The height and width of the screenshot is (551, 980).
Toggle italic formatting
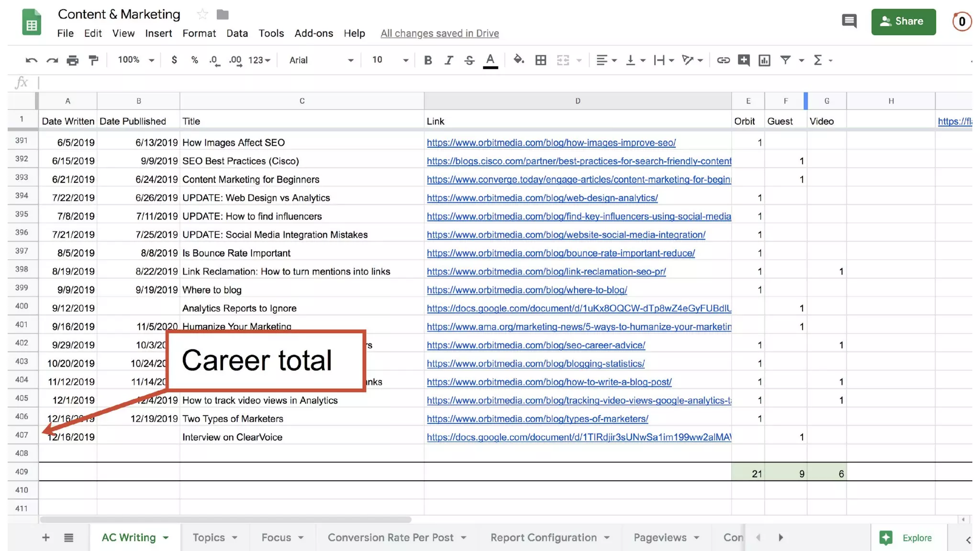[448, 60]
